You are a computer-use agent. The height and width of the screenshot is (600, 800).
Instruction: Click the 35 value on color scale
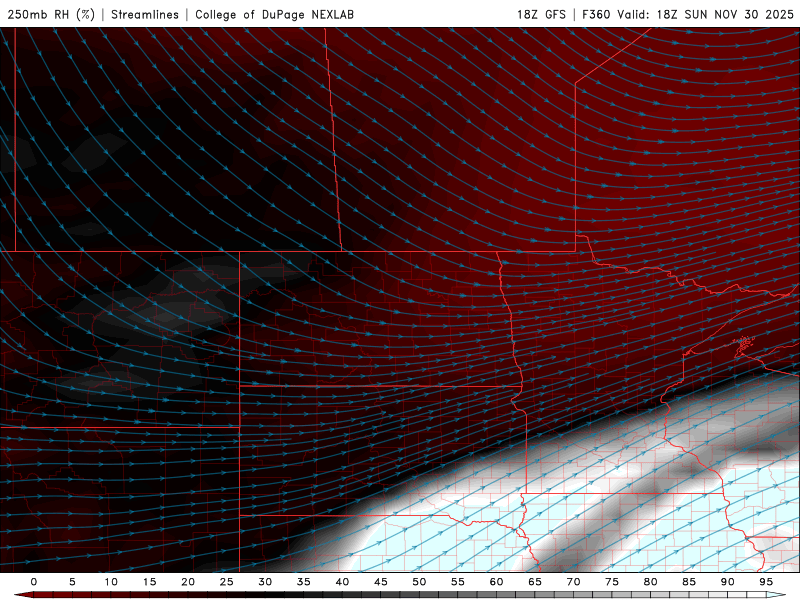pos(304,582)
